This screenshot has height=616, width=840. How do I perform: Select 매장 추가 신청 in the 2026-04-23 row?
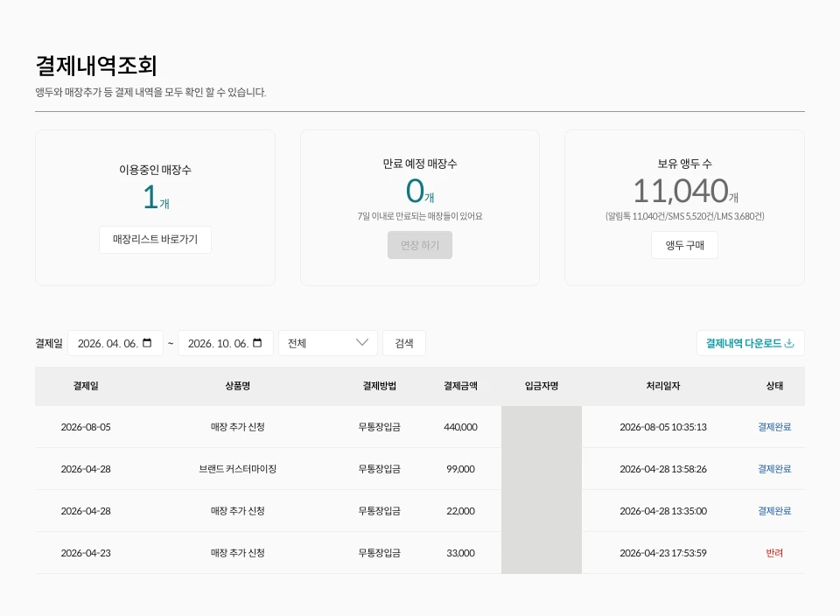point(237,553)
